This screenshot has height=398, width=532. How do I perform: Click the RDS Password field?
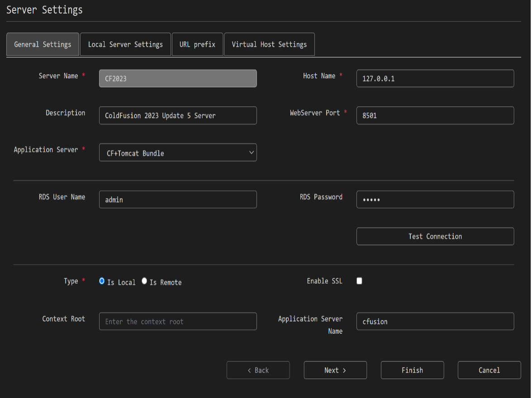(435, 199)
